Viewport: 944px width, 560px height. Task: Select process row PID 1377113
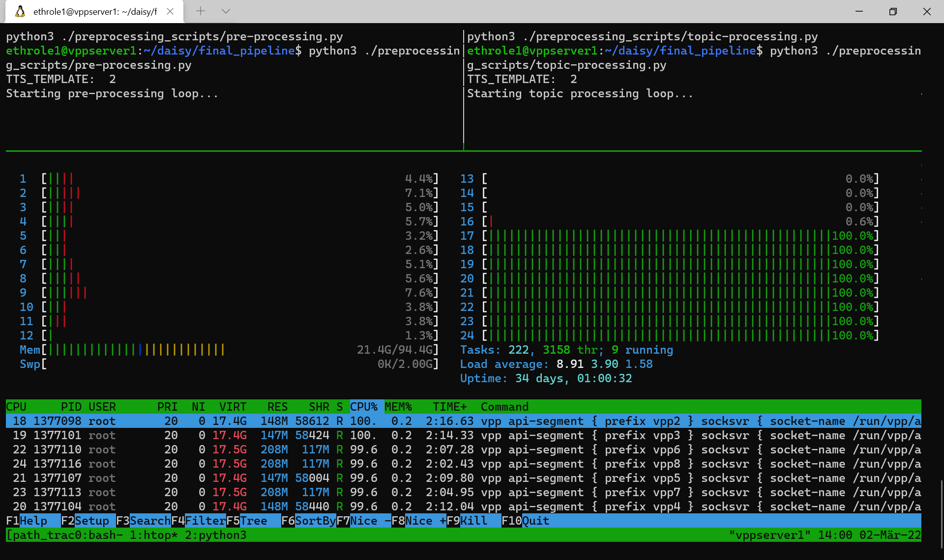tap(464, 492)
